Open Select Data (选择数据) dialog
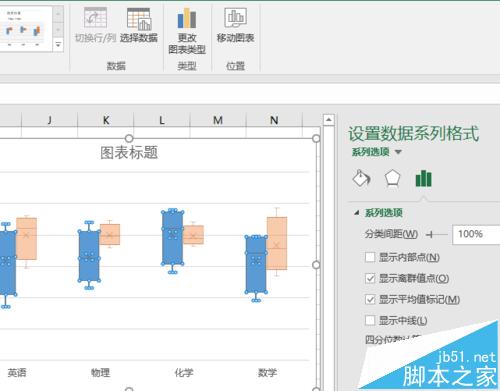Screen dimensions: 500x391 click(x=139, y=26)
